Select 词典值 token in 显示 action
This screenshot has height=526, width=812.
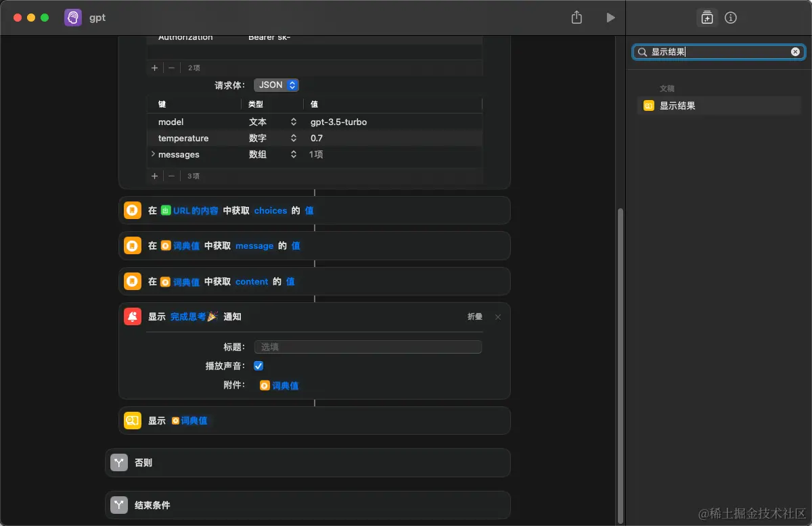point(189,421)
